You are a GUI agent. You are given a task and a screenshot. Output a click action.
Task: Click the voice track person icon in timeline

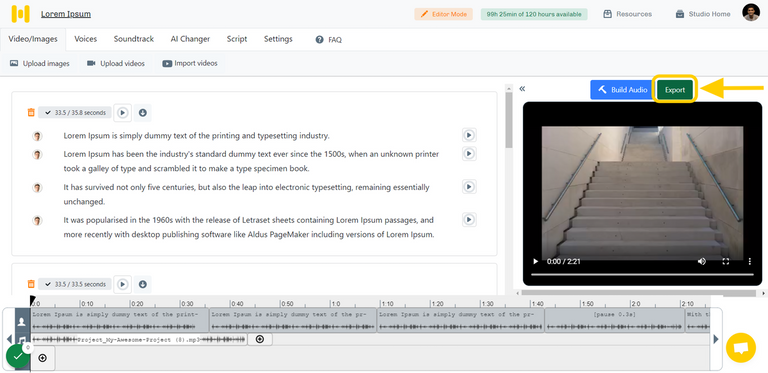22,322
